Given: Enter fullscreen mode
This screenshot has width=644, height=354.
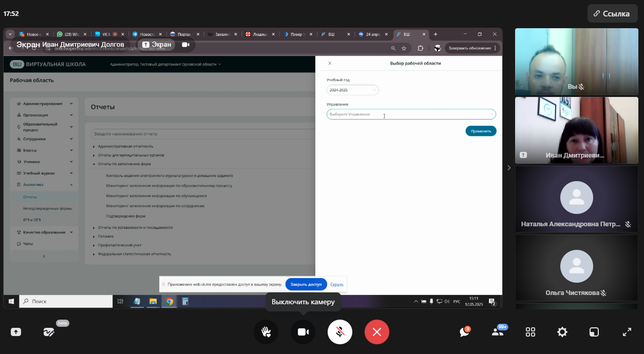Looking at the screenshot, I should (627, 332).
